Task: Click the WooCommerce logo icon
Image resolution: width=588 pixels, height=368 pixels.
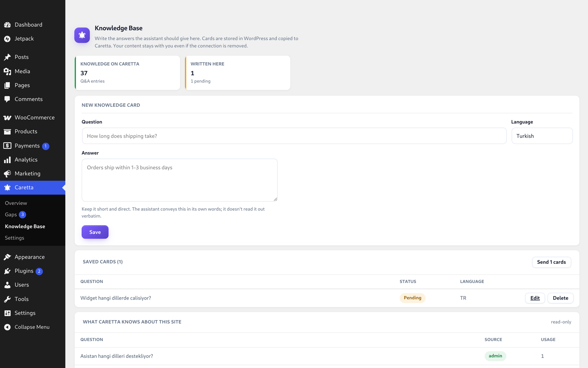Action: click(7, 118)
